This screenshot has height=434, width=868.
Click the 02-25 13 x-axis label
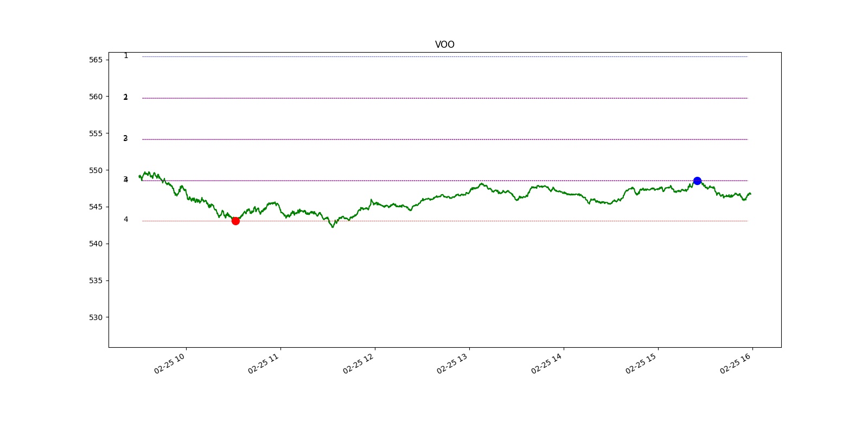coord(453,363)
